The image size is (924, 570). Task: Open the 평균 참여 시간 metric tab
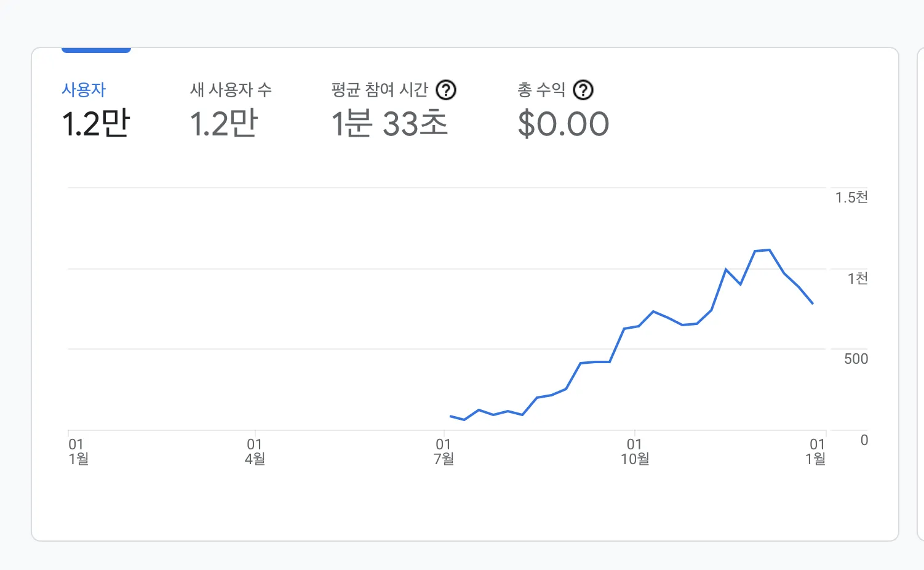click(380, 90)
